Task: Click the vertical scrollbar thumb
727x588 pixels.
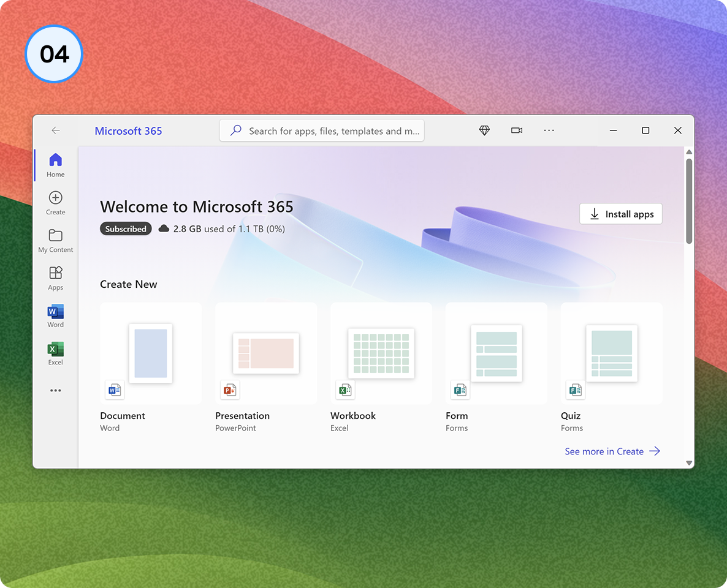Action: [x=689, y=201]
